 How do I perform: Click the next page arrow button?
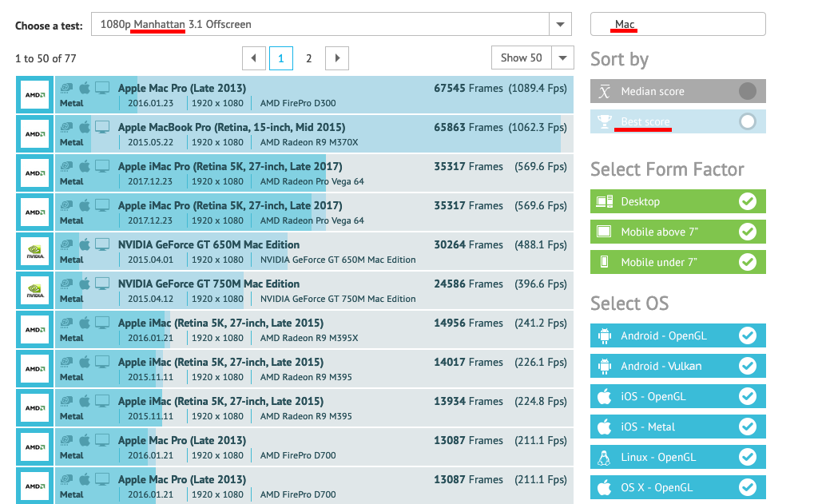tap(337, 58)
